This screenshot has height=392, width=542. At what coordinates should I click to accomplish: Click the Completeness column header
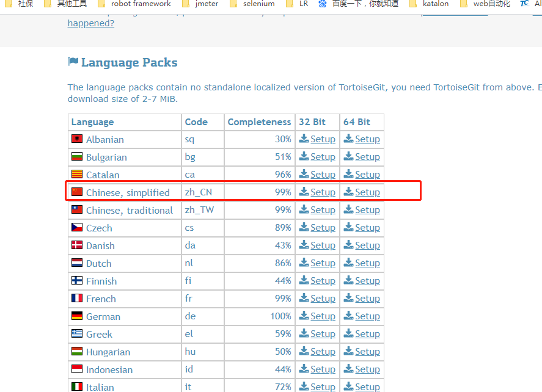[259, 122]
